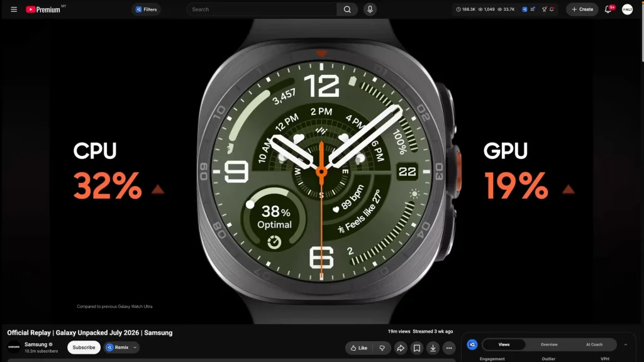Focus the Search input field
This screenshot has height=362, width=644.
click(262, 9)
